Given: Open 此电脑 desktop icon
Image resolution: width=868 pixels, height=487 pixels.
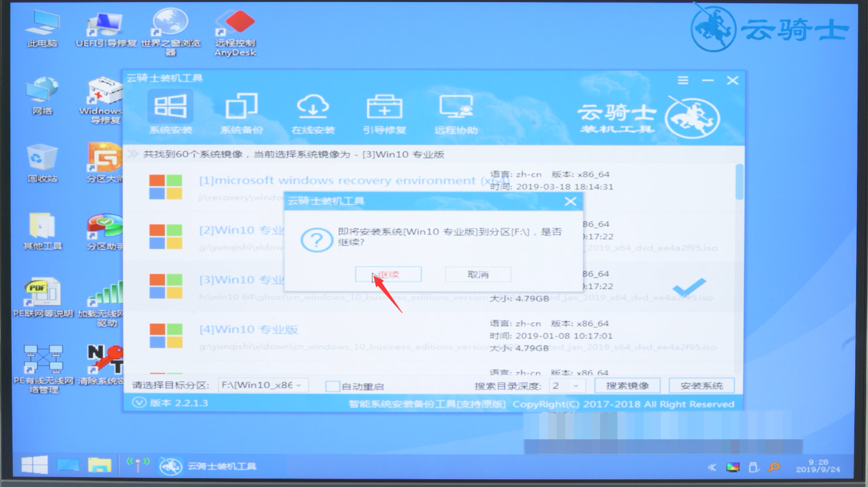Looking at the screenshot, I should 42,29.
